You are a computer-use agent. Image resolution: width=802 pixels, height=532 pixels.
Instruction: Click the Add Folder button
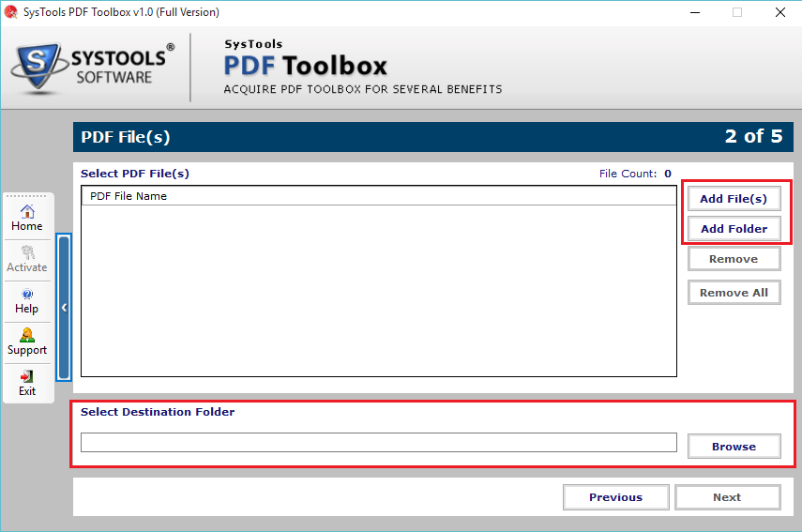pyautogui.click(x=734, y=229)
